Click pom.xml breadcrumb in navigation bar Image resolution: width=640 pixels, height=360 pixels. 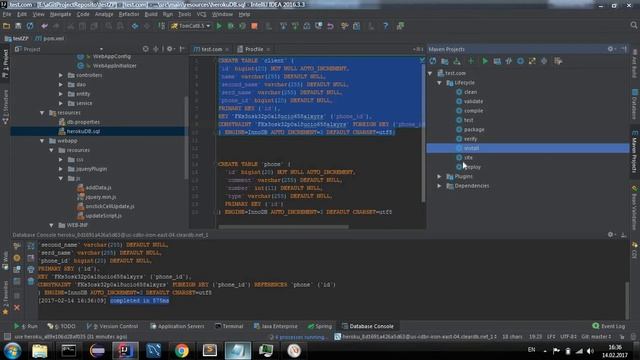tap(50, 39)
